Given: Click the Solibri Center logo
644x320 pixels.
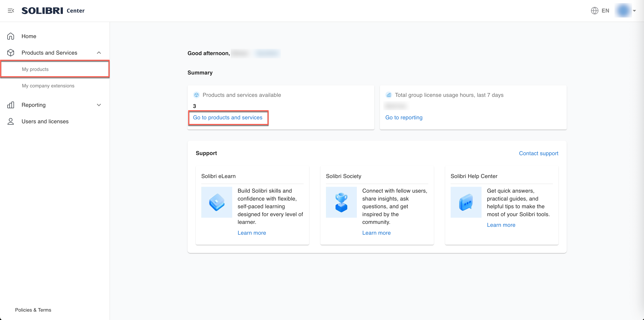Looking at the screenshot, I should pos(42,10).
